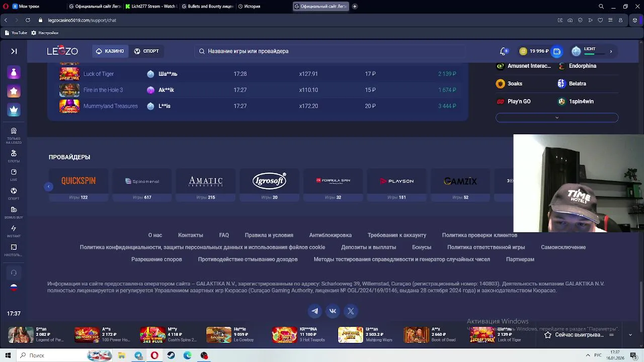
Task: Open Amatic provider card
Action: (205, 186)
